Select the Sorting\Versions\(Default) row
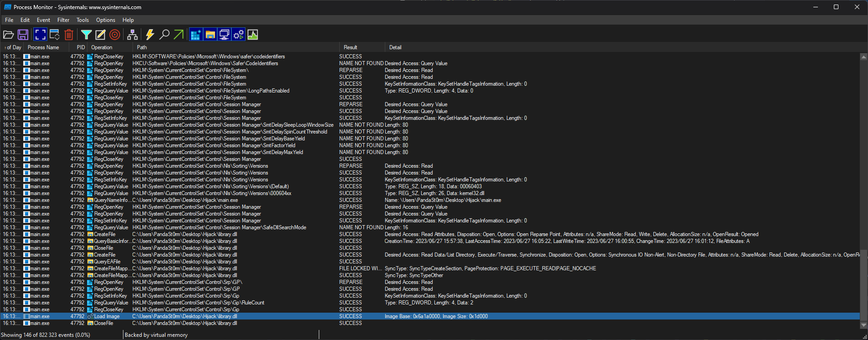Screen dimensions: 868x340 coord(430,186)
